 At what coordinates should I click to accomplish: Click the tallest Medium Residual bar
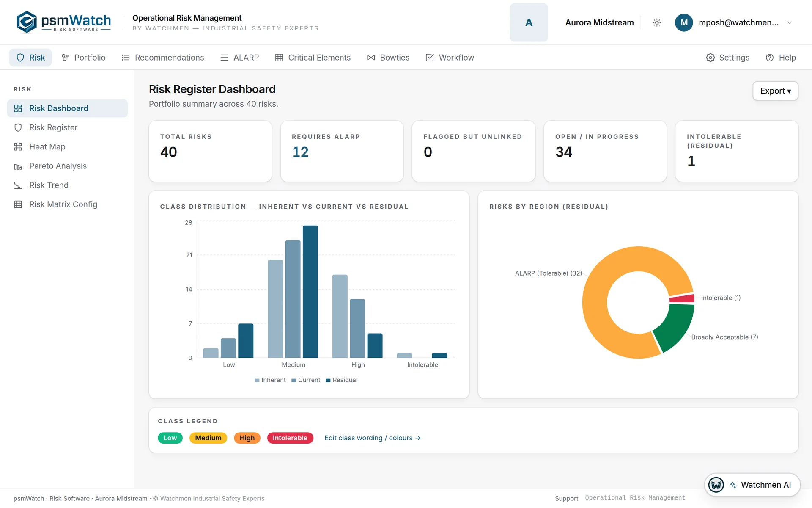coord(310,292)
